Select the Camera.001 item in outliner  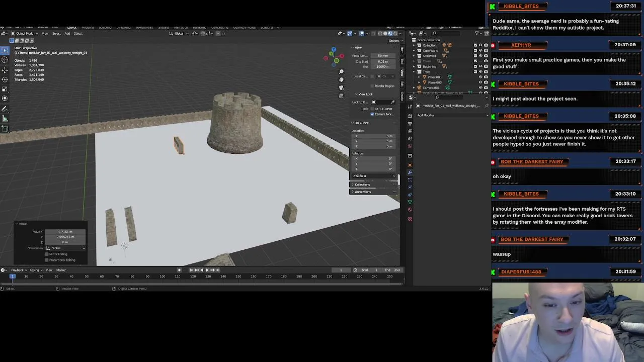431,88
